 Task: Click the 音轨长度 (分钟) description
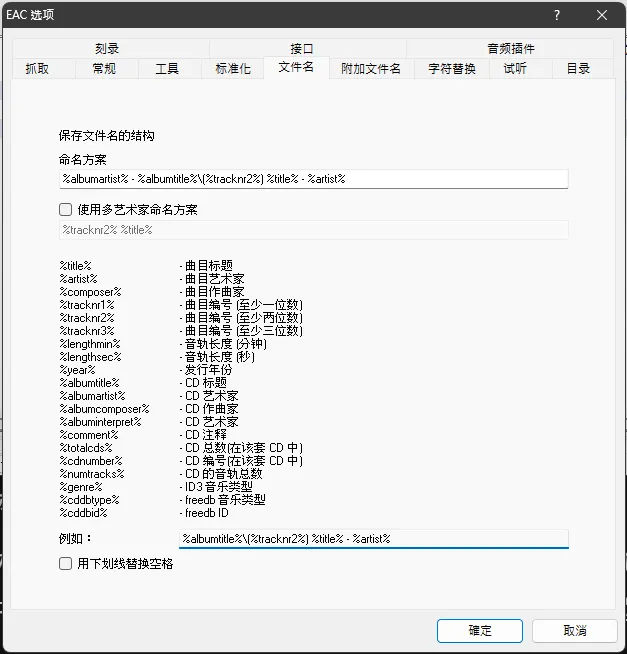click(x=226, y=344)
